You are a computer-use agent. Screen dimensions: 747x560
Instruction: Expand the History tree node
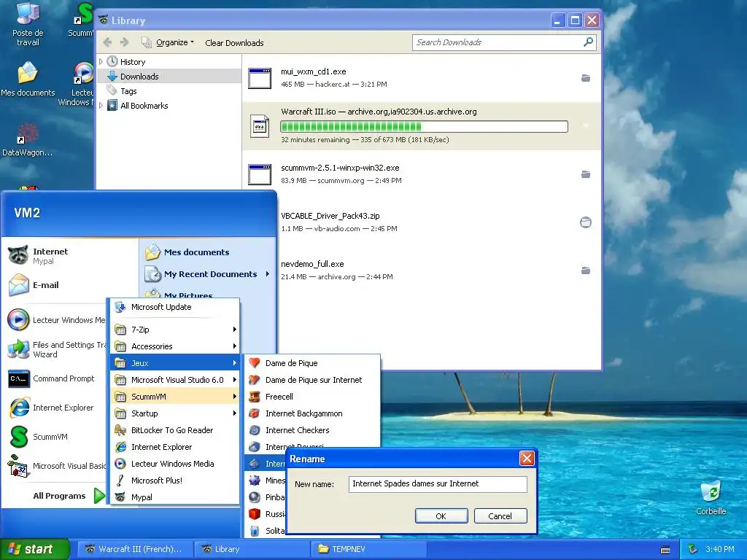click(x=101, y=61)
